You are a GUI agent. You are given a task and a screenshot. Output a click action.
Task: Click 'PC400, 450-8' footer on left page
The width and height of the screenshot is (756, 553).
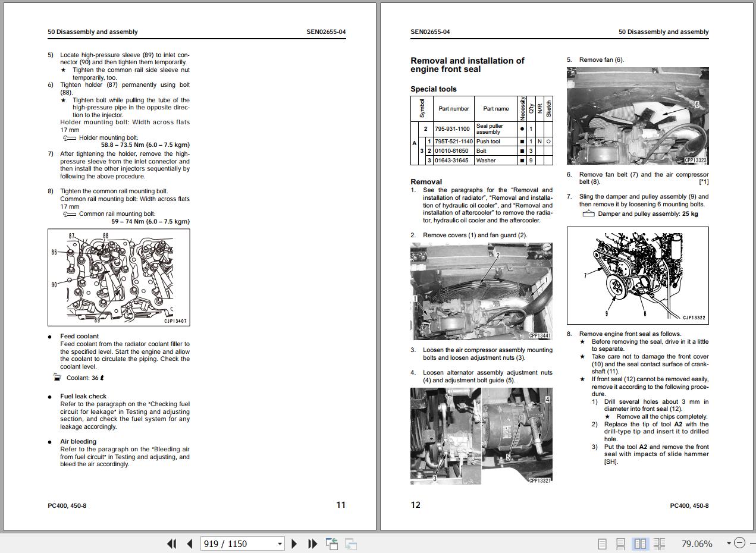[67, 506]
